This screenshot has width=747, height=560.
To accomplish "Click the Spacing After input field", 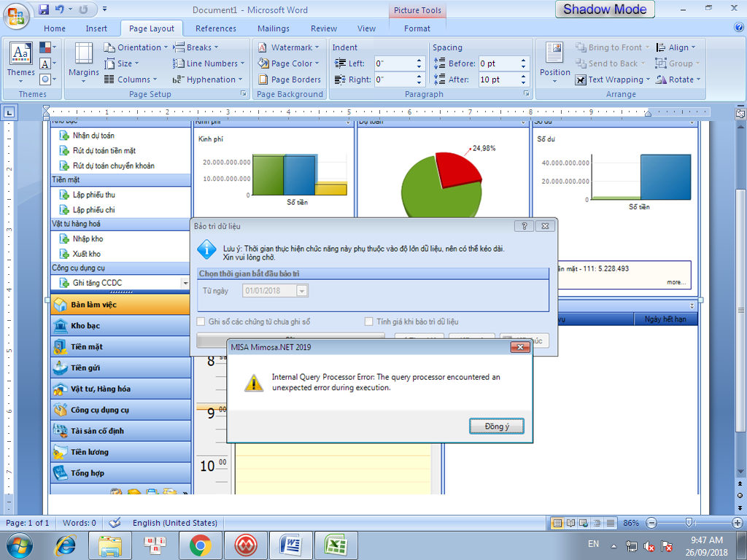I will (499, 79).
